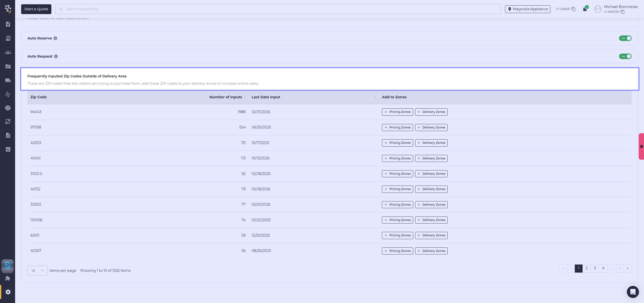644x303 pixels.
Task: Open the delivery truck sidebar icon
Action: [8, 80]
